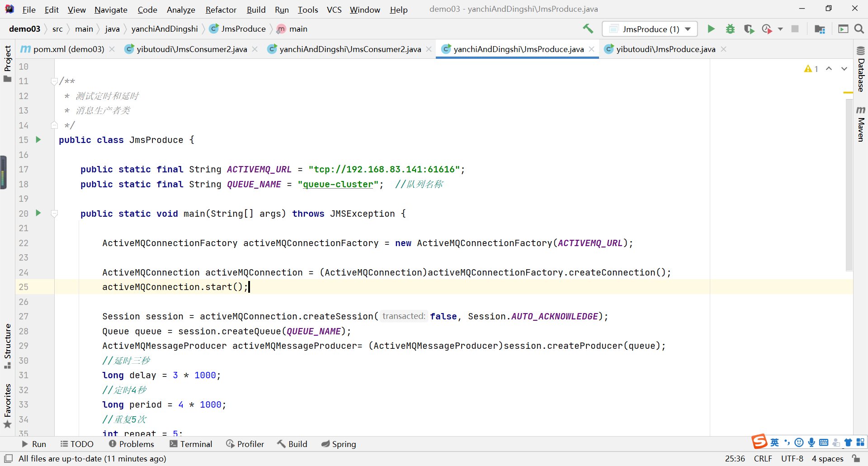Open the TODO tool window

(77, 444)
